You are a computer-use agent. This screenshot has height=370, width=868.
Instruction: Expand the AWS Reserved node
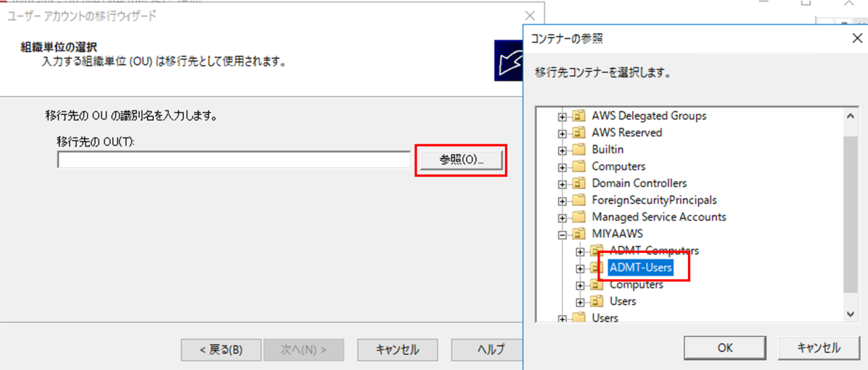click(x=562, y=133)
